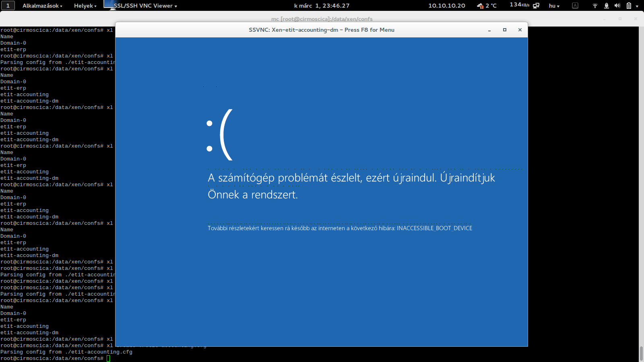
Task: Click the workspace 1 indicator
Action: (8, 6)
